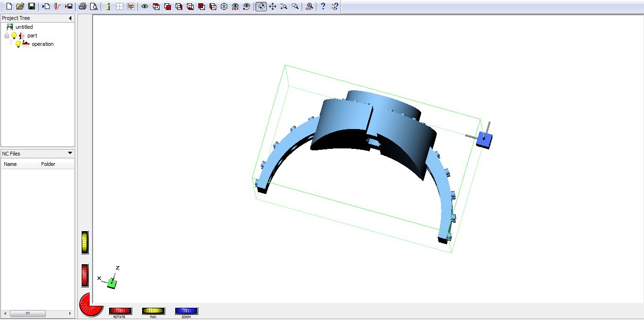Image resolution: width=644 pixels, height=320 pixels.
Task: Collapse the Project Tree panel arrow
Action: pyautogui.click(x=70, y=18)
